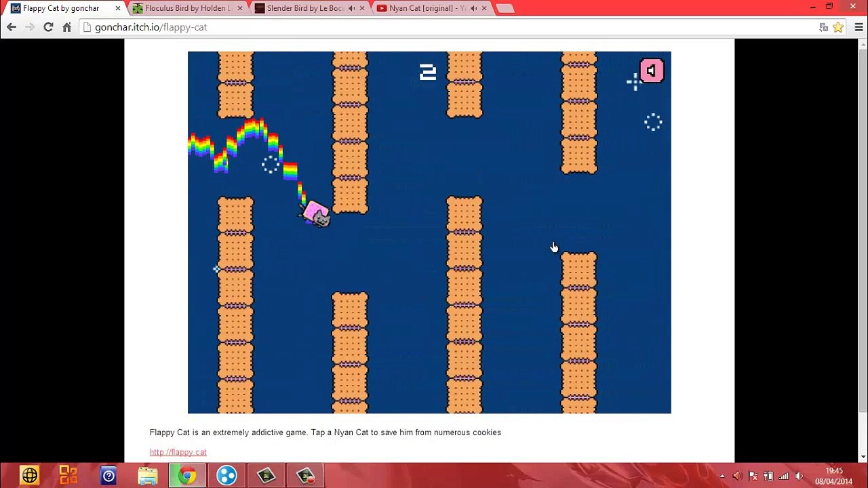Image resolution: width=868 pixels, height=488 pixels.
Task: Open a new browser tab
Action: click(505, 8)
